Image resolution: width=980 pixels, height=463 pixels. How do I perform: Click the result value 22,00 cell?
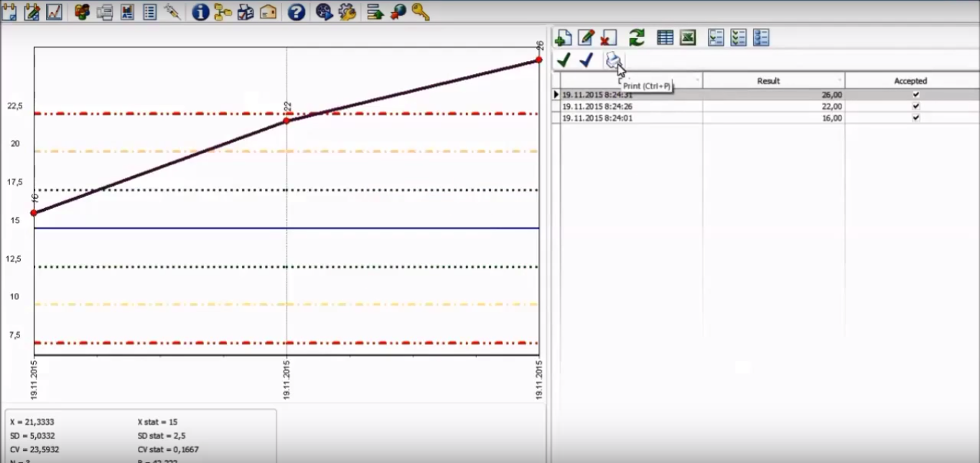(773, 106)
